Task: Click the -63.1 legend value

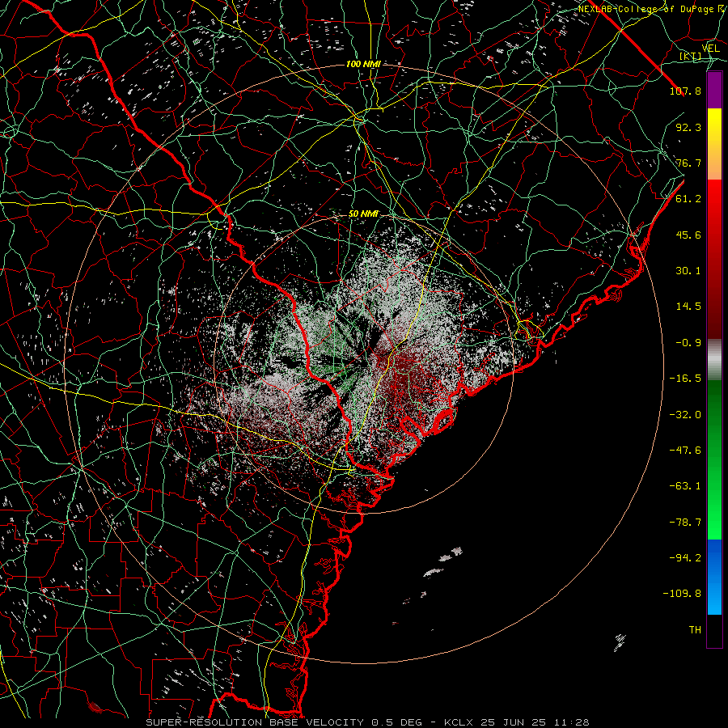Action: click(x=685, y=486)
